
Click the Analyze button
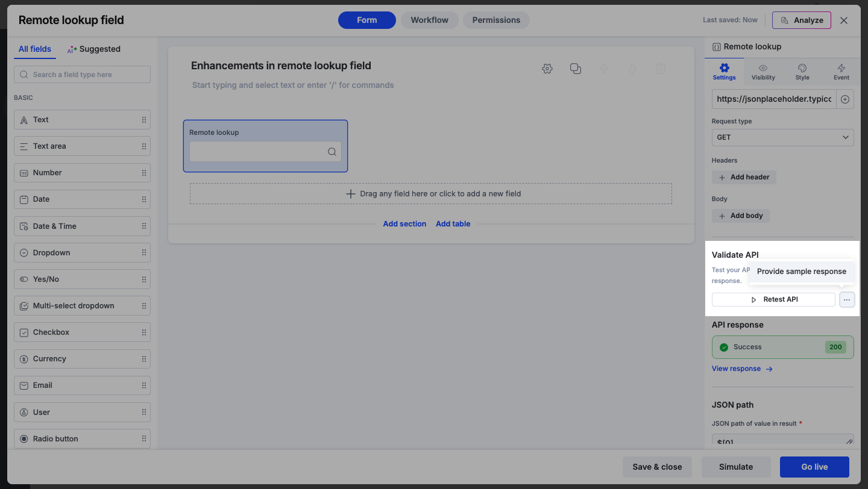coord(802,20)
